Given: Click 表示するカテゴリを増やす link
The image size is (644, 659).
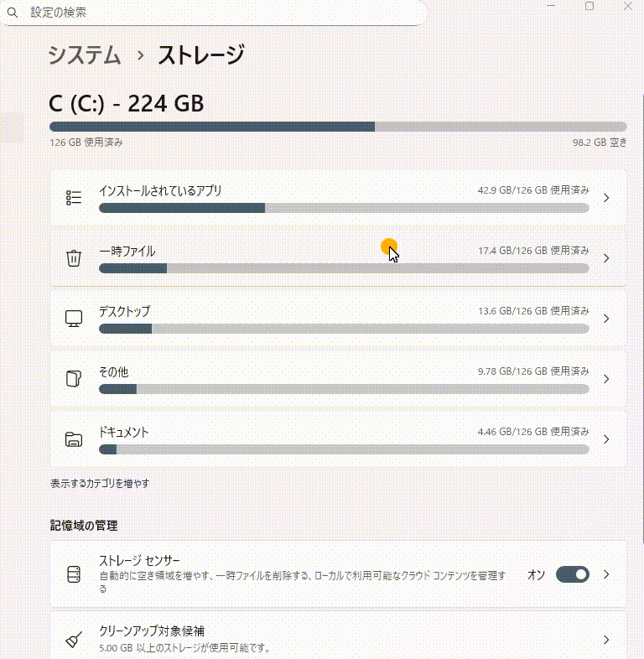Looking at the screenshot, I should point(100,484).
